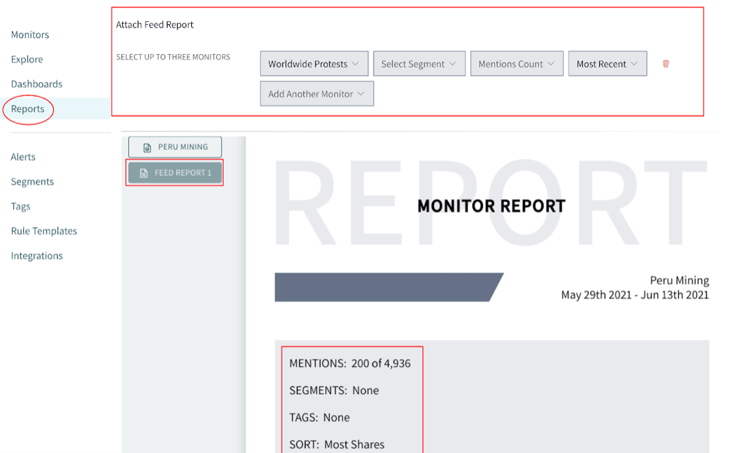Open Rule Templates in the sidebar

[x=44, y=231]
